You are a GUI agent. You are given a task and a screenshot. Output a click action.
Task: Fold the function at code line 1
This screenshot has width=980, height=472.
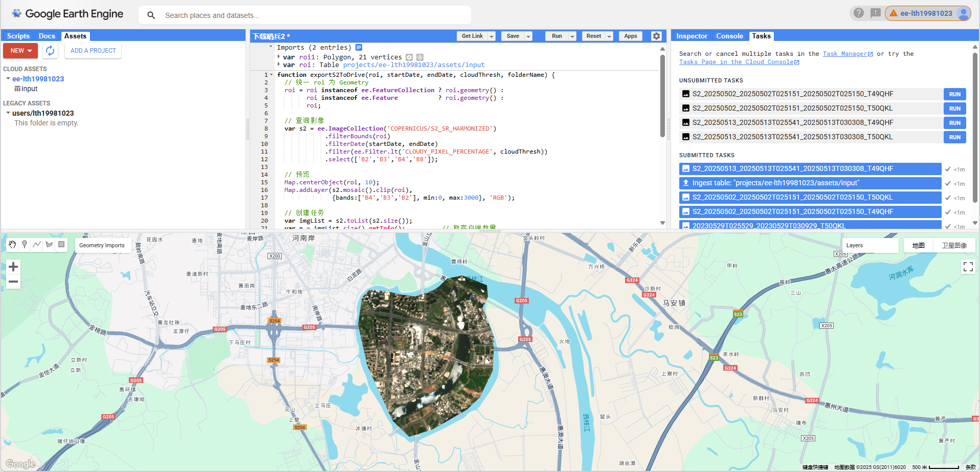pyautogui.click(x=272, y=75)
